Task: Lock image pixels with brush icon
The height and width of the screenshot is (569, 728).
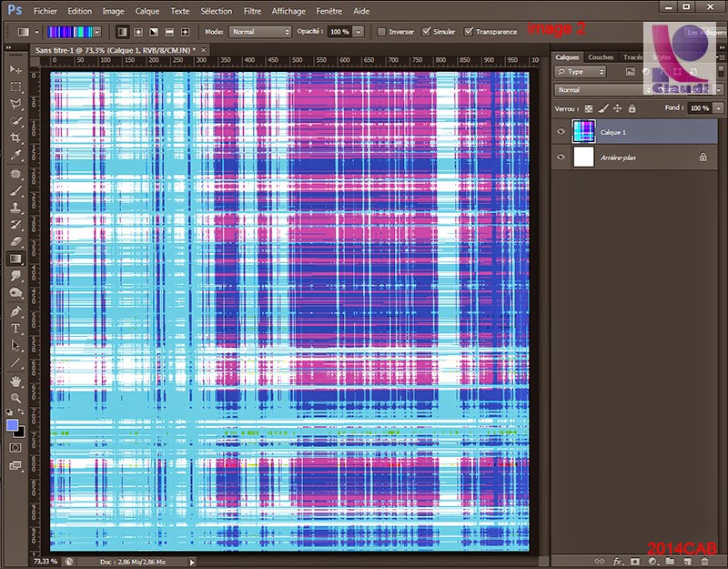Action: (602, 108)
